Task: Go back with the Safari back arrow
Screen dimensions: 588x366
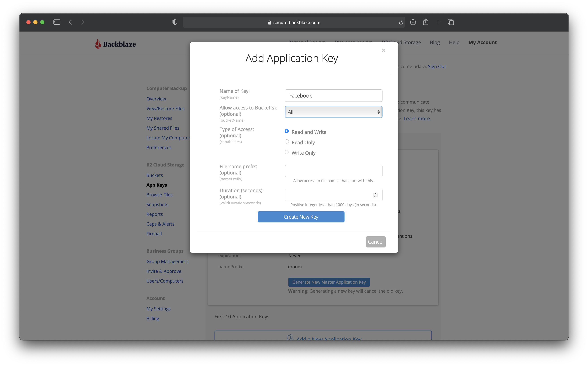Action: pos(71,22)
